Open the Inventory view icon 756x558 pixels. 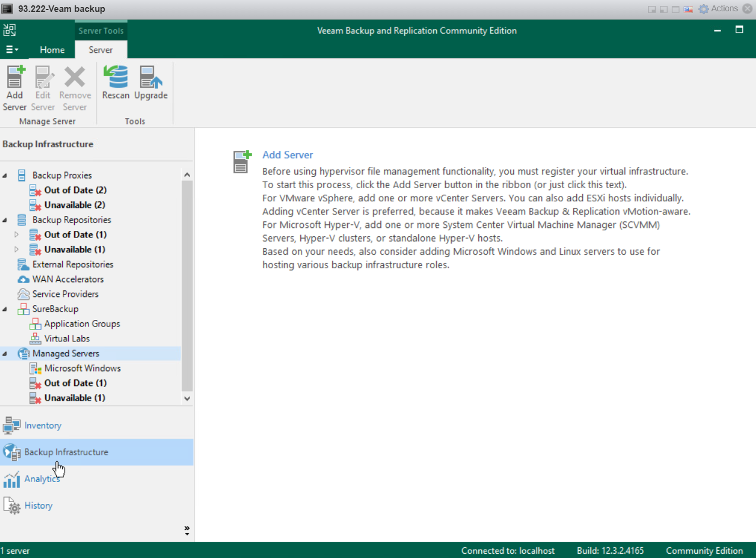pyautogui.click(x=12, y=426)
